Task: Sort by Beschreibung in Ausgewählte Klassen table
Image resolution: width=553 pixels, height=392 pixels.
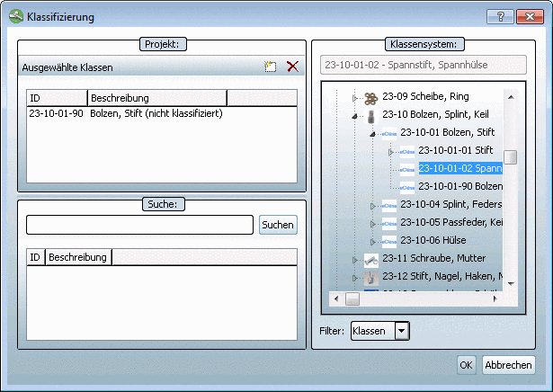Action: 157,98
